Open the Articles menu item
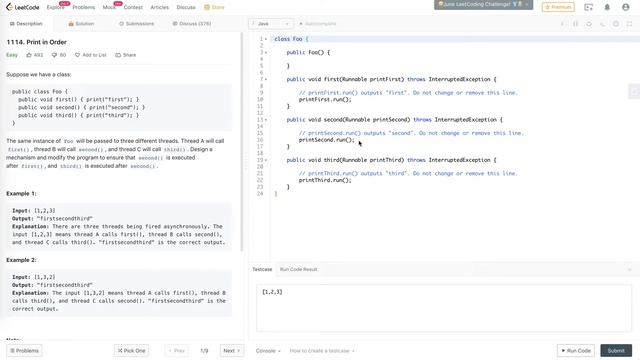The image size is (640, 360). (x=160, y=7)
